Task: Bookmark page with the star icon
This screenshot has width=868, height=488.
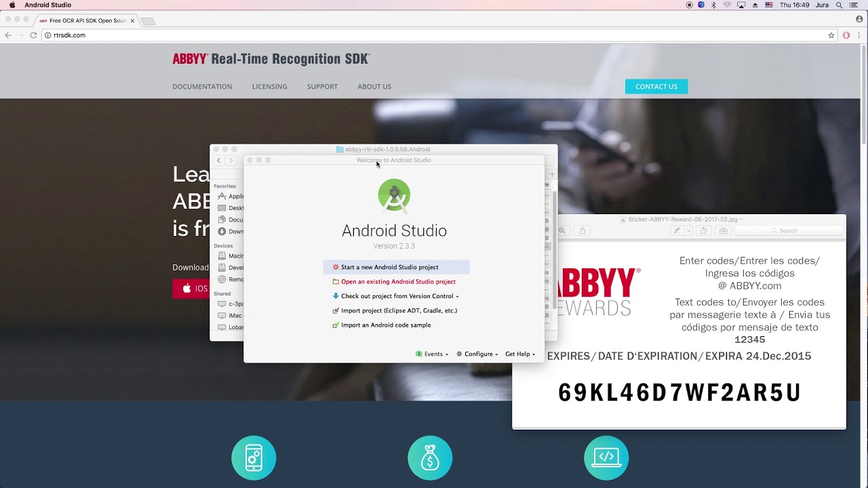Action: (831, 35)
